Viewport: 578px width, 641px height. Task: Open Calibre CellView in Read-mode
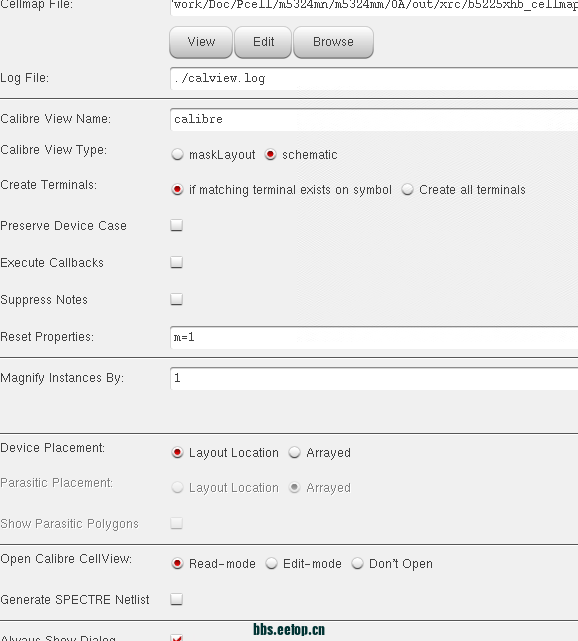[x=177, y=564]
